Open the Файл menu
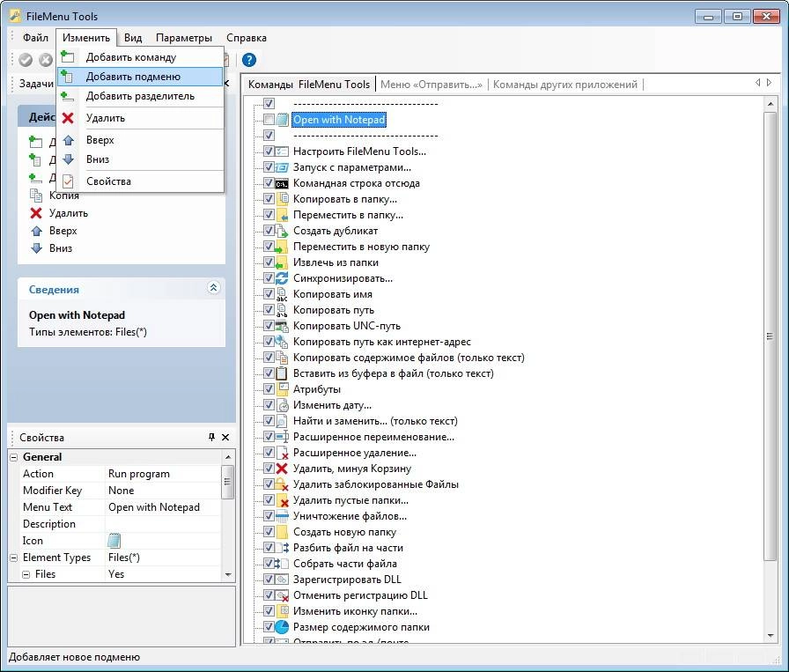This screenshot has height=672, width=789. 35,38
